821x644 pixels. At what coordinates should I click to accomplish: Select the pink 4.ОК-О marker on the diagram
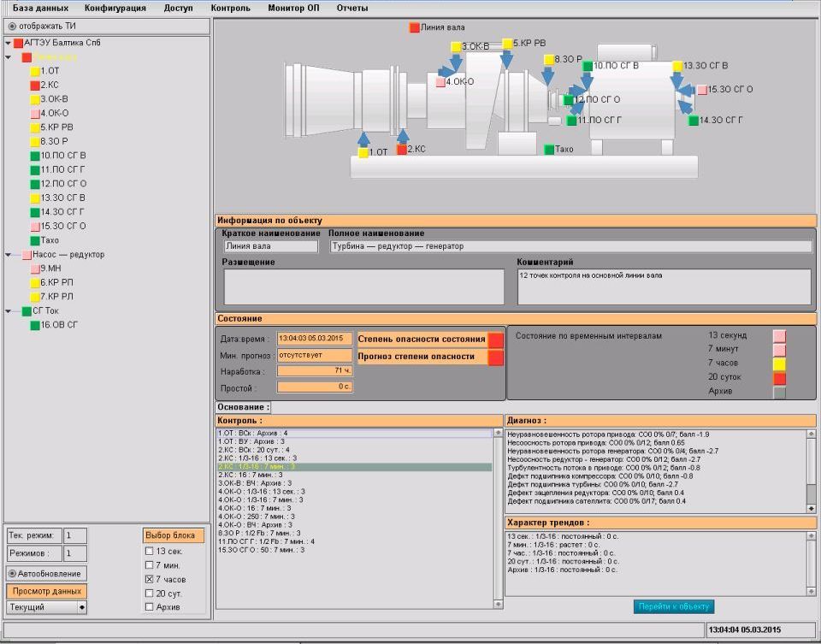(x=440, y=82)
